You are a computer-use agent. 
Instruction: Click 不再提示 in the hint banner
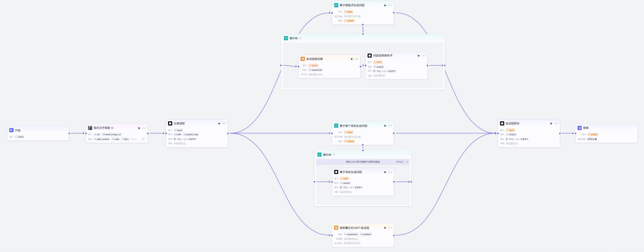pos(400,162)
